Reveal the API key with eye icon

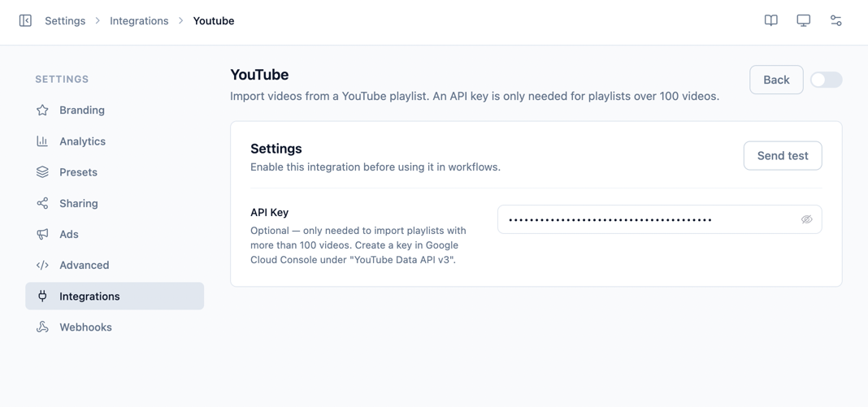(x=806, y=219)
